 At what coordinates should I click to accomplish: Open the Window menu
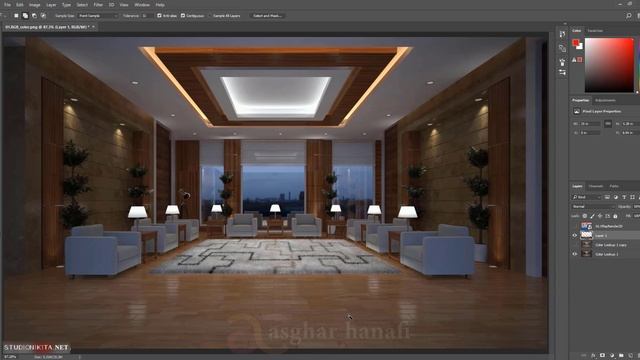pyautogui.click(x=142, y=5)
